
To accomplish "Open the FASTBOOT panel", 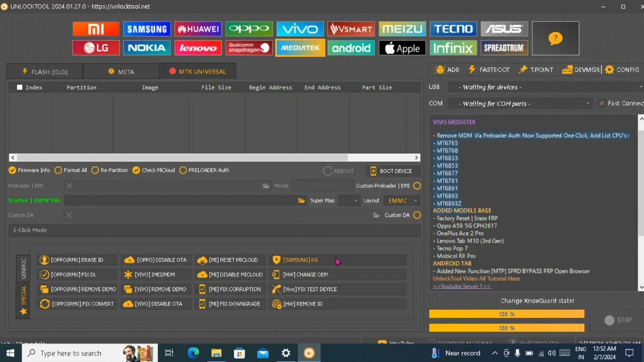I will click(489, 70).
